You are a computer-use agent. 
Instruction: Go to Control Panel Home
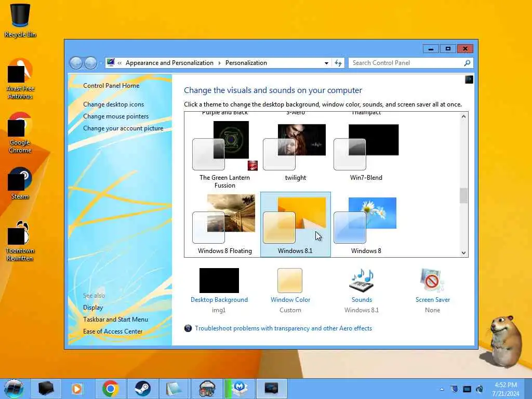coord(111,86)
